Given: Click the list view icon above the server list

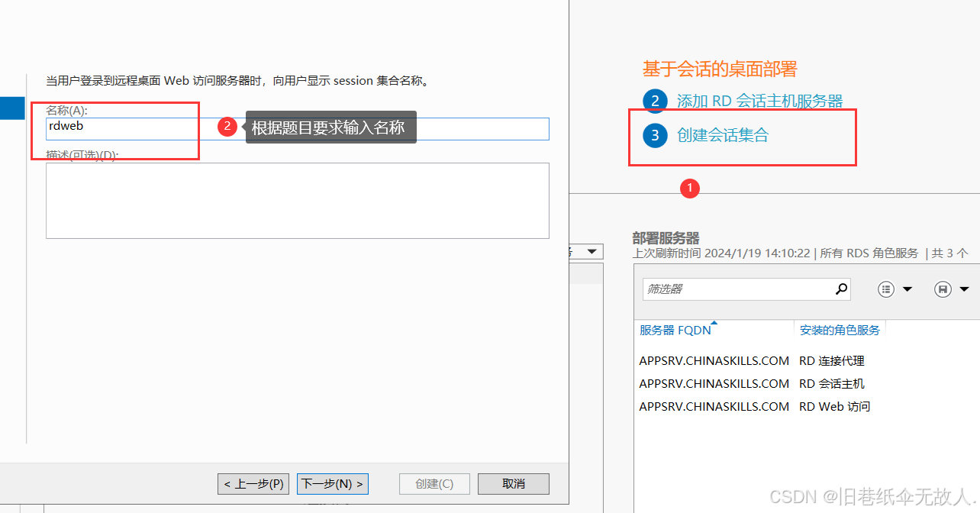Looking at the screenshot, I should pos(885,289).
